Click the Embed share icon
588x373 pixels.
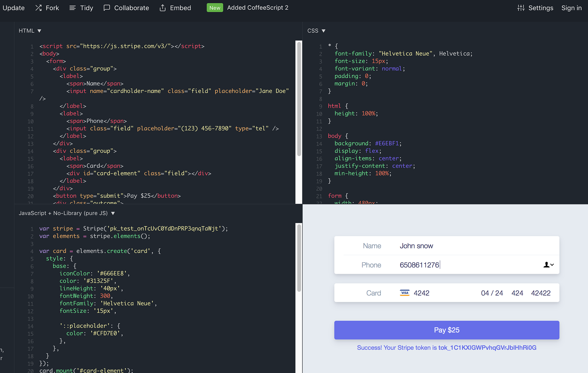point(163,8)
